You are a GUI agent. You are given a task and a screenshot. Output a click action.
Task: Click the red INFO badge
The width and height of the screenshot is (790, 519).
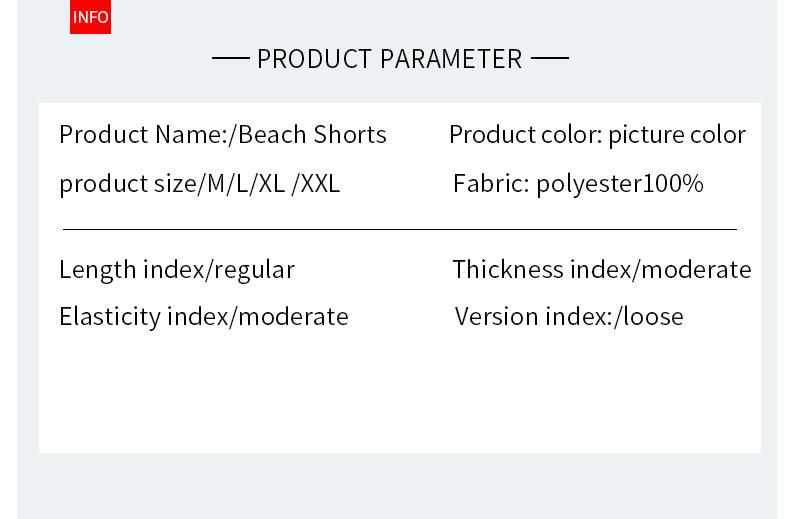coord(90,17)
